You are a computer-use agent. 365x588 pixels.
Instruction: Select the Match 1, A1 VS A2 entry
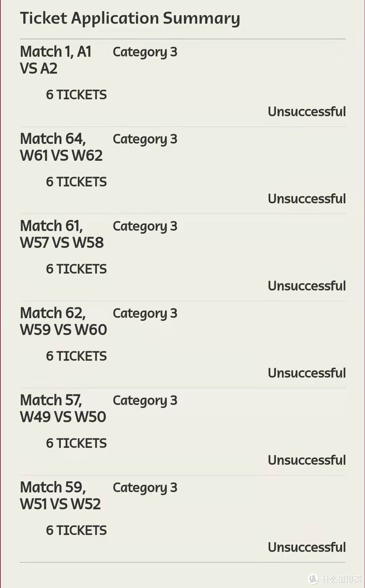pos(56,60)
